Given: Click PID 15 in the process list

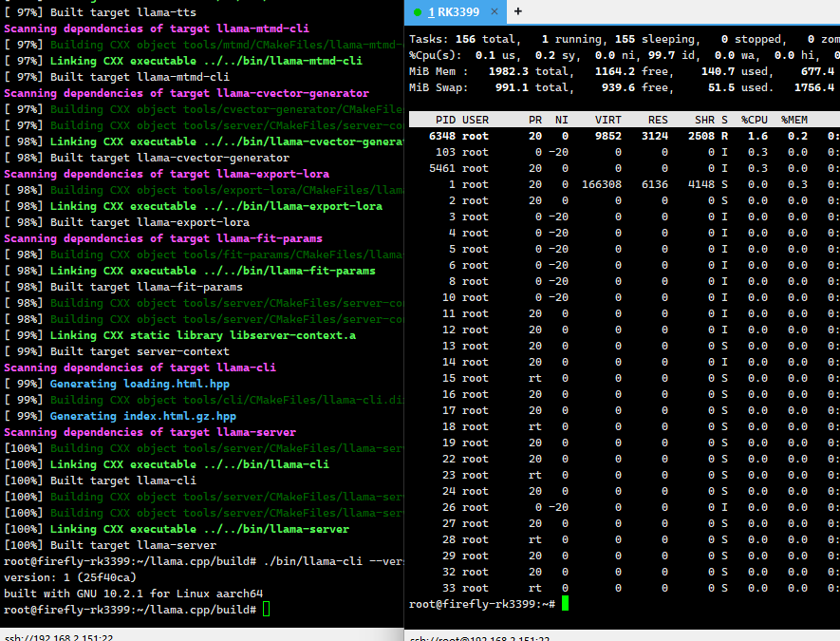Looking at the screenshot, I should [449, 378].
